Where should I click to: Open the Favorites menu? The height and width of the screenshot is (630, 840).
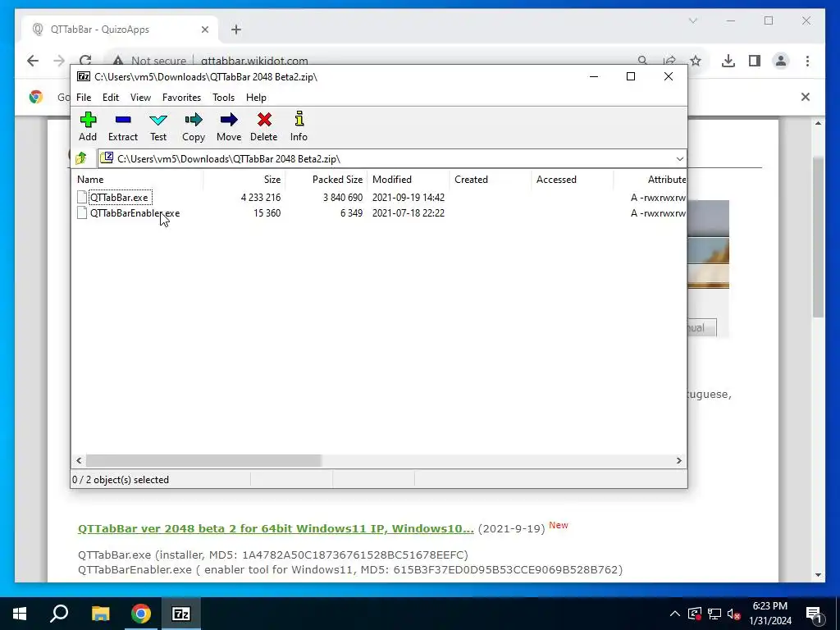tap(181, 98)
